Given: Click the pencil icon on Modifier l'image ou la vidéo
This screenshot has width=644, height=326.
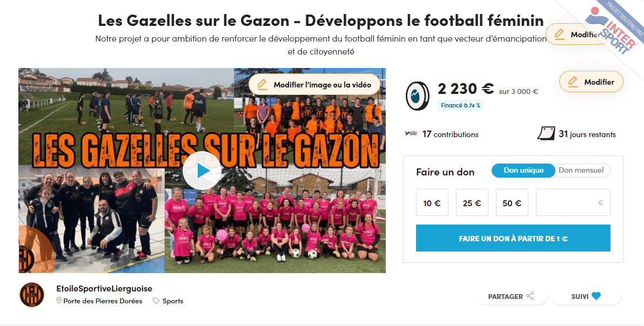Looking at the screenshot, I should pyautogui.click(x=261, y=85).
